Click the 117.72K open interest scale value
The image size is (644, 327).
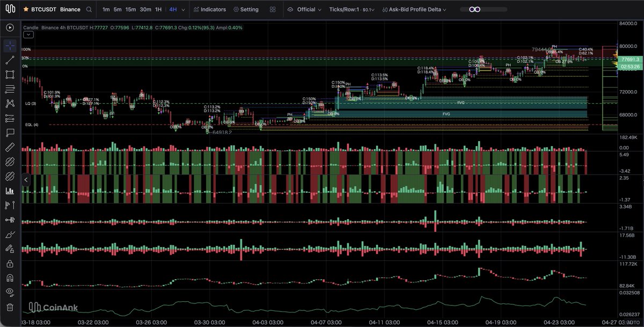[x=628, y=264]
